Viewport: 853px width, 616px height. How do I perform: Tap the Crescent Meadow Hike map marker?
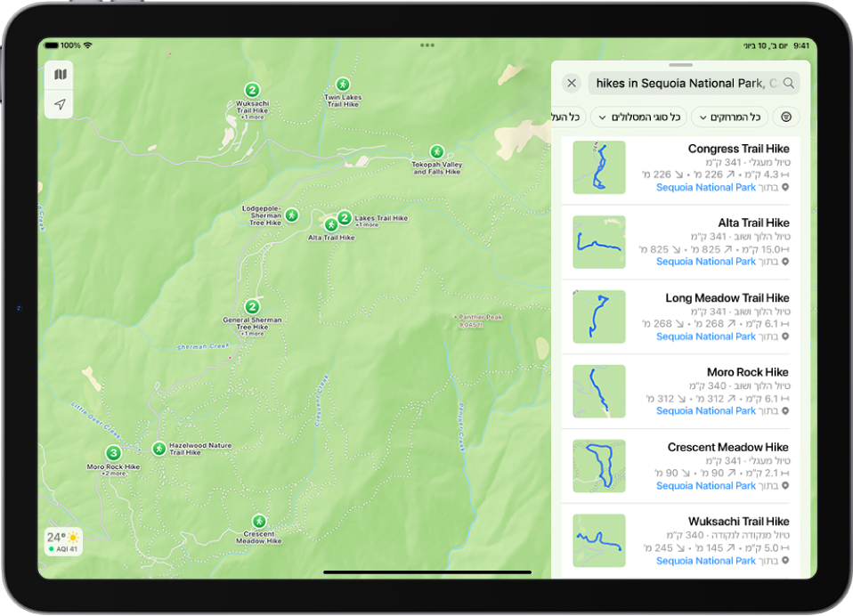click(x=258, y=521)
